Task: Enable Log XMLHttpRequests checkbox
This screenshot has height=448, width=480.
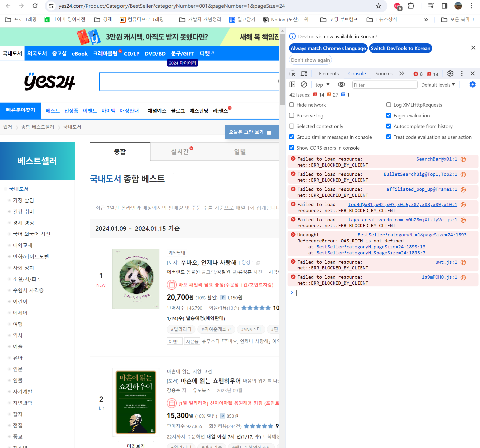Action: (389, 105)
